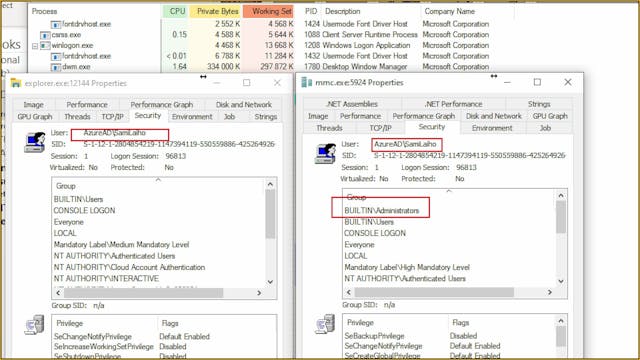Click scroll down arrow in mmc.exe group list

click(561, 281)
